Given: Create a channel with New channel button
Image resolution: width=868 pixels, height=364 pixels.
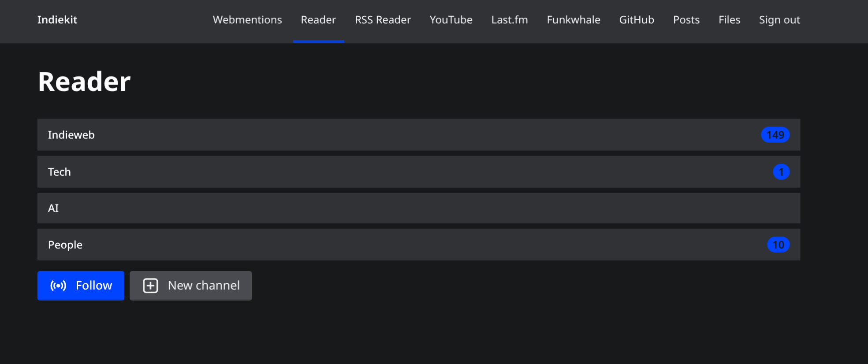Looking at the screenshot, I should point(191,286).
